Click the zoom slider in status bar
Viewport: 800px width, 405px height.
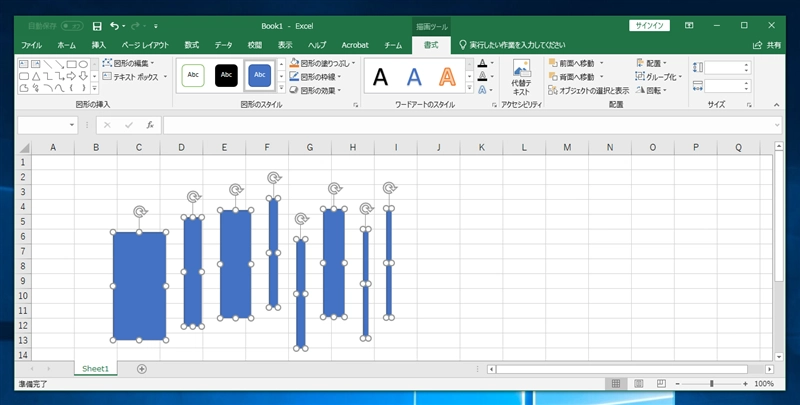711,384
